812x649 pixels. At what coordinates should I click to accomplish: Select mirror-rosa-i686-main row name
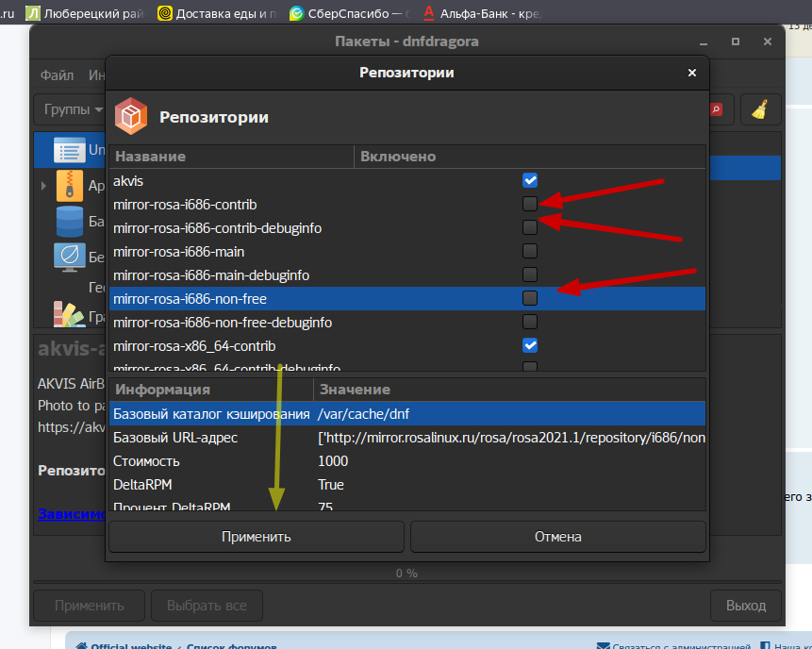point(178,252)
